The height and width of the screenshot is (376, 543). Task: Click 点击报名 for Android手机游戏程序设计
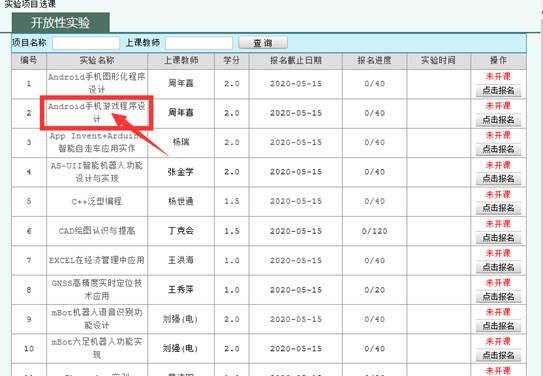tap(498, 120)
